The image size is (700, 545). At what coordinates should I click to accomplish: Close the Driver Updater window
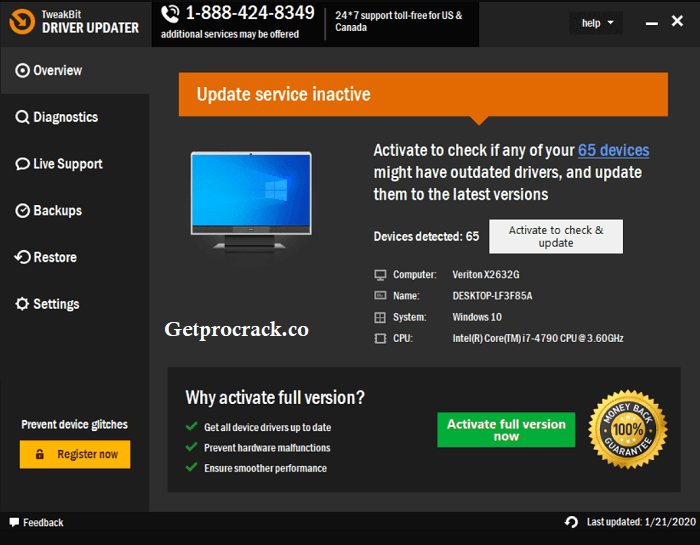677,21
